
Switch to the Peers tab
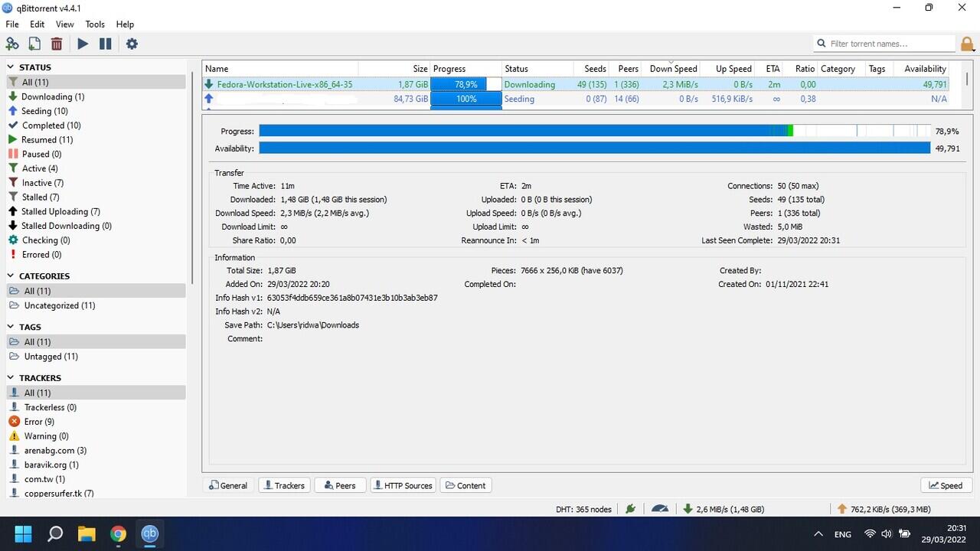(x=340, y=484)
